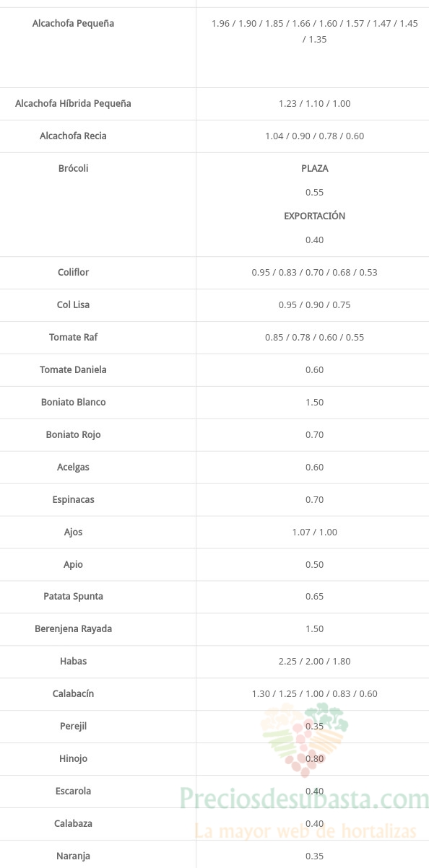Select the Col Lisa prices cell
The height and width of the screenshot is (868, 429).
pyautogui.click(x=315, y=304)
